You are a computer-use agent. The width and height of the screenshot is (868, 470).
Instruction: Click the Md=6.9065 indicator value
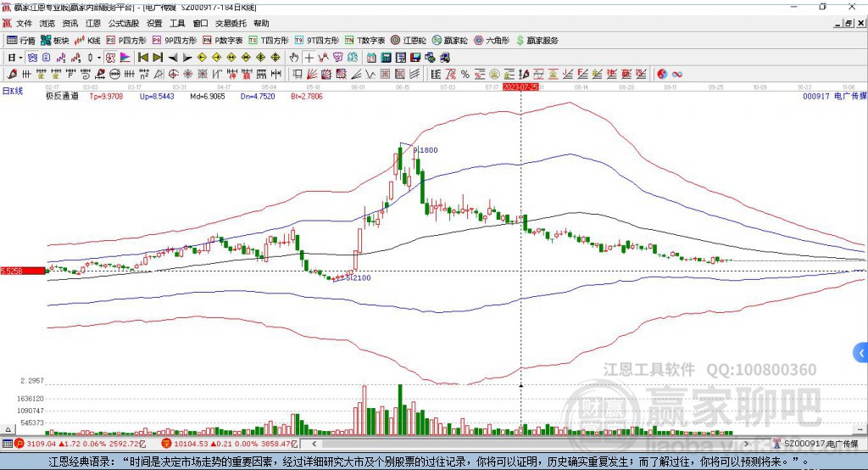tap(208, 96)
